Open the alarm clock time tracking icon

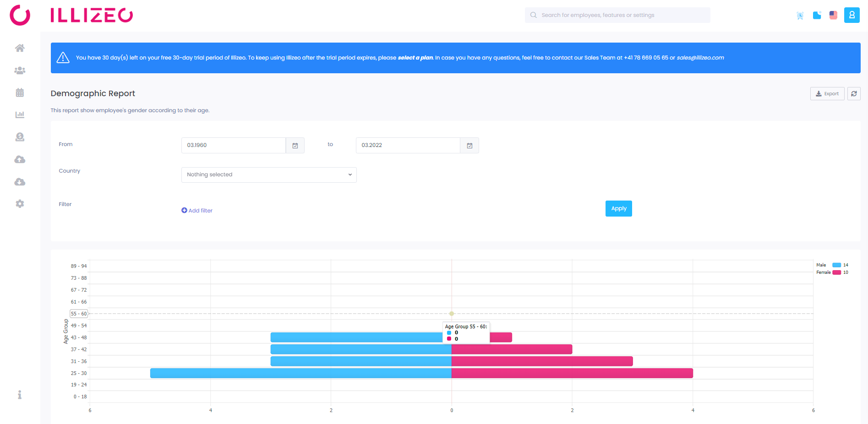click(x=800, y=16)
